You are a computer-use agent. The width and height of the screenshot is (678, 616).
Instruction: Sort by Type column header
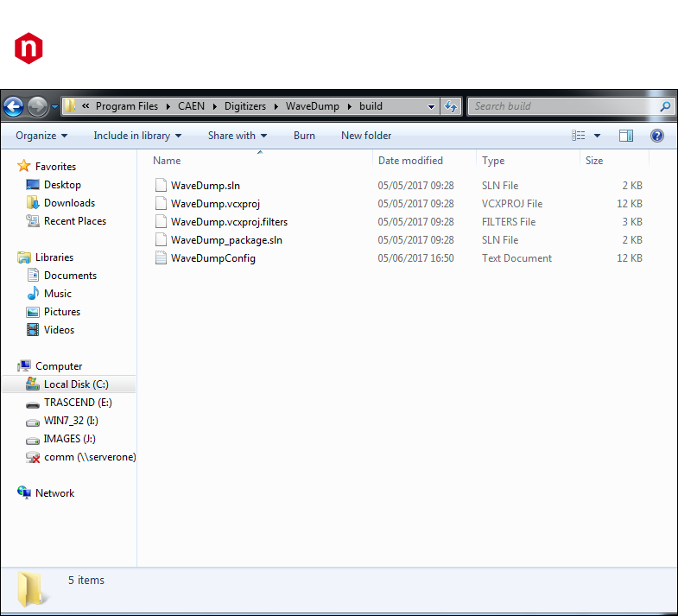[x=493, y=161]
